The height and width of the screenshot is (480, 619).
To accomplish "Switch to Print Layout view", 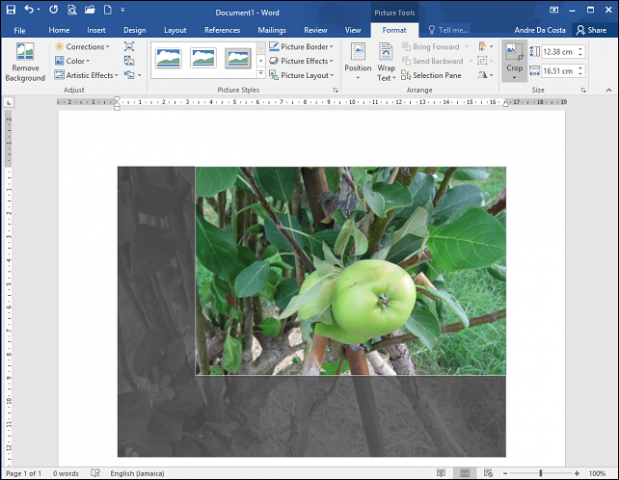I will coord(465,472).
